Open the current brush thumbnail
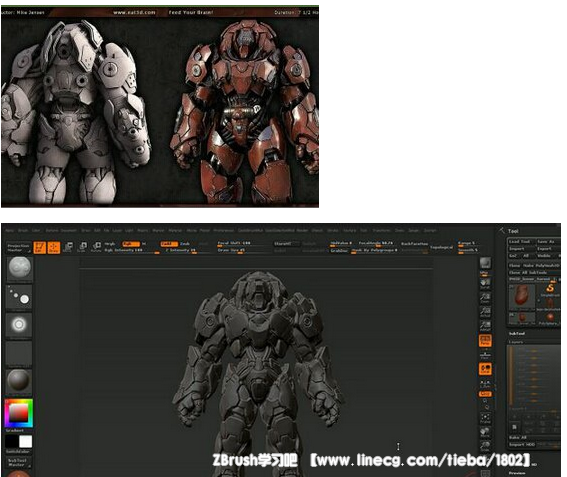The height and width of the screenshot is (477, 567). click(x=20, y=269)
